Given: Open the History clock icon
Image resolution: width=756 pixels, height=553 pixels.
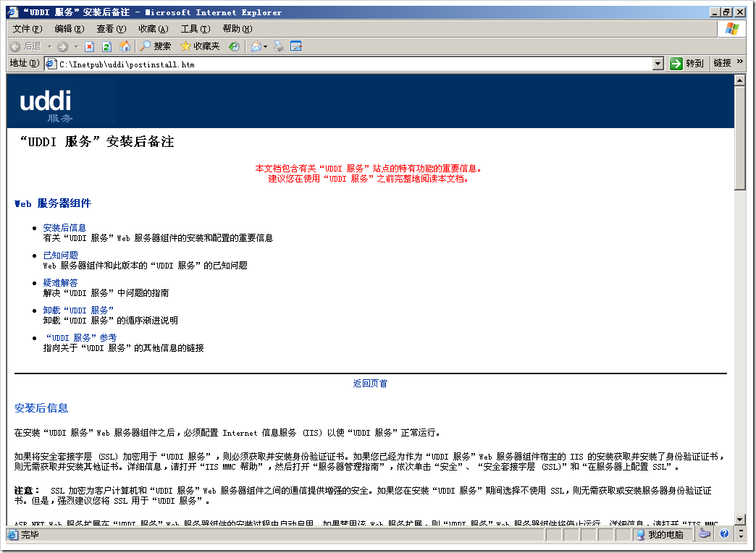Looking at the screenshot, I should [x=234, y=46].
